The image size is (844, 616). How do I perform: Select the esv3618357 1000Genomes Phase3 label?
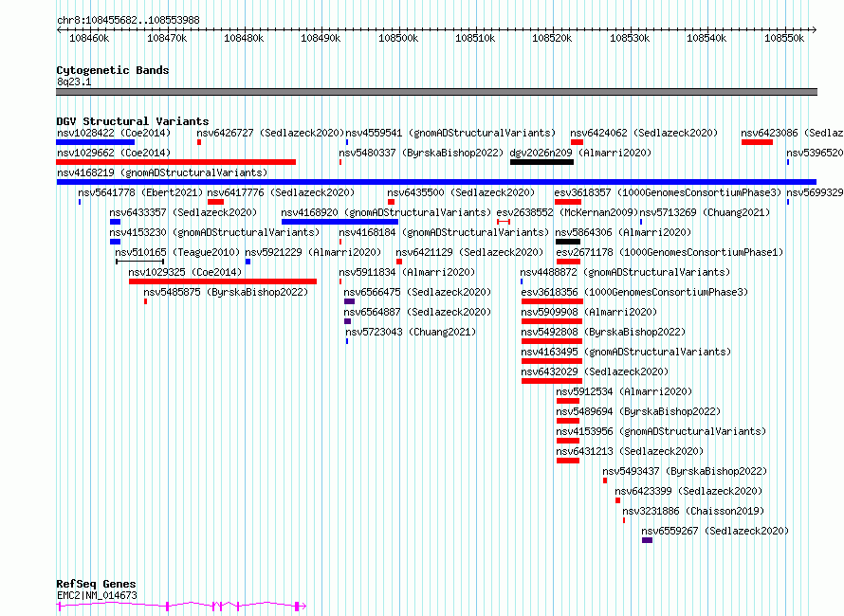(668, 192)
